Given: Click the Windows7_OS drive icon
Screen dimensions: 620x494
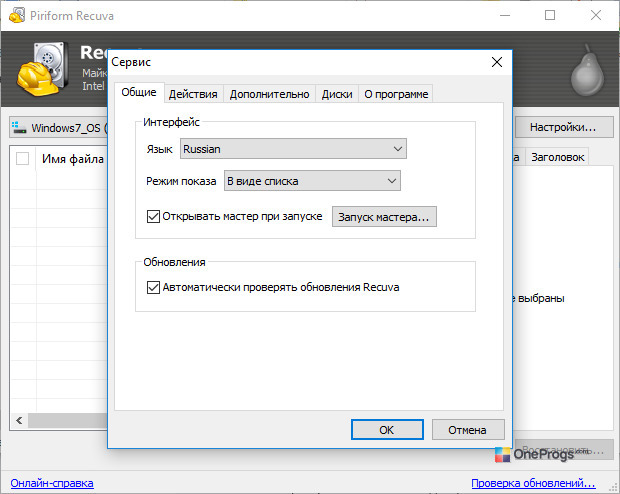Looking at the screenshot, I should tap(19, 127).
